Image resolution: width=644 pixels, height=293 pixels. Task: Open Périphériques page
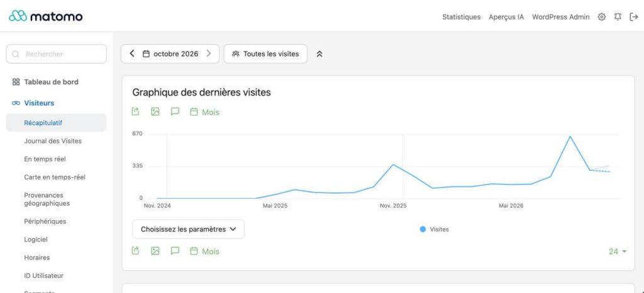(45, 221)
